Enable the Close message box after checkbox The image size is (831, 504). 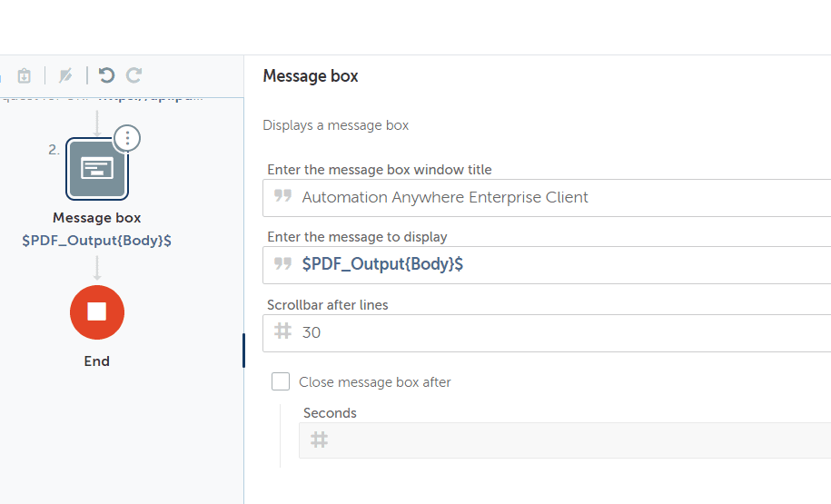pos(281,381)
